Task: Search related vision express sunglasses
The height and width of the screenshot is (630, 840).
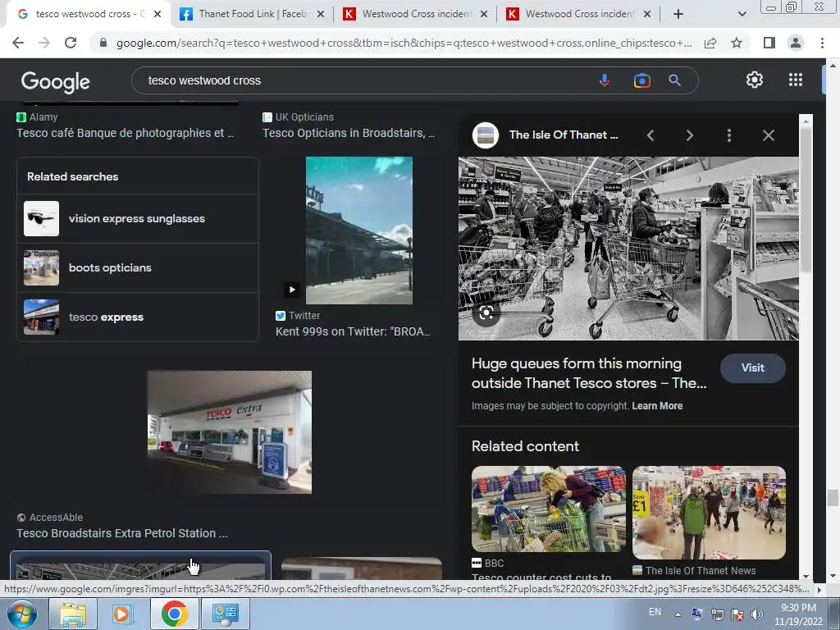Action: (138, 218)
